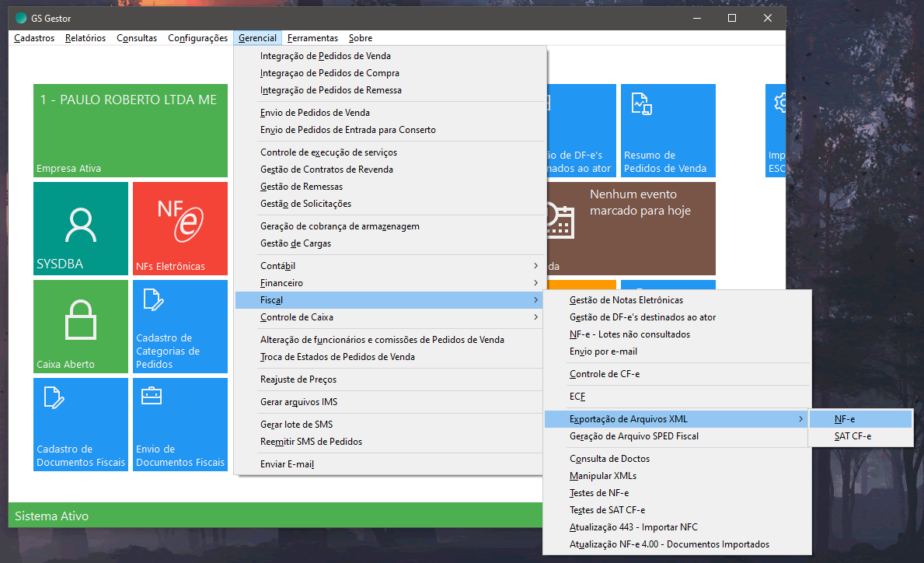Open the NFs Eletrônicas tile
The image size is (924, 563).
coord(180,228)
